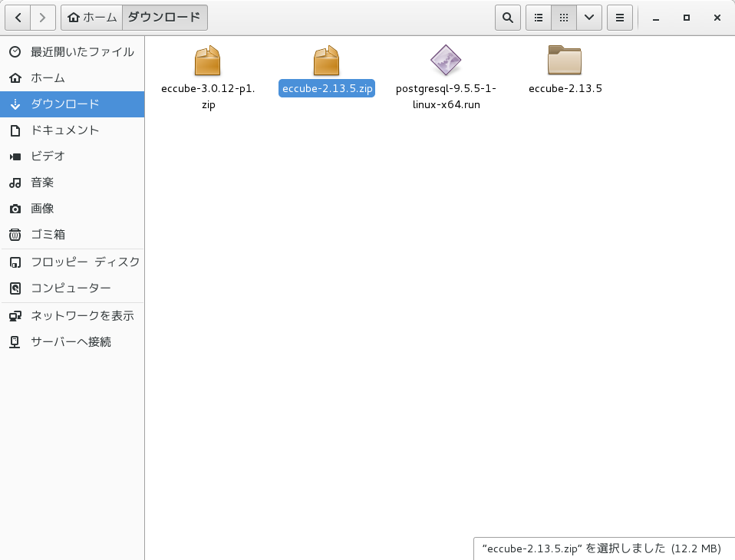Click the floppy disk sidebar icon

click(x=15, y=262)
